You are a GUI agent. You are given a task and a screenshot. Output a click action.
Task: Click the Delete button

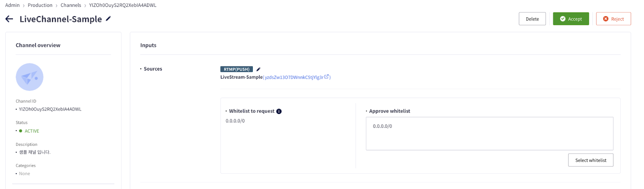532,19
